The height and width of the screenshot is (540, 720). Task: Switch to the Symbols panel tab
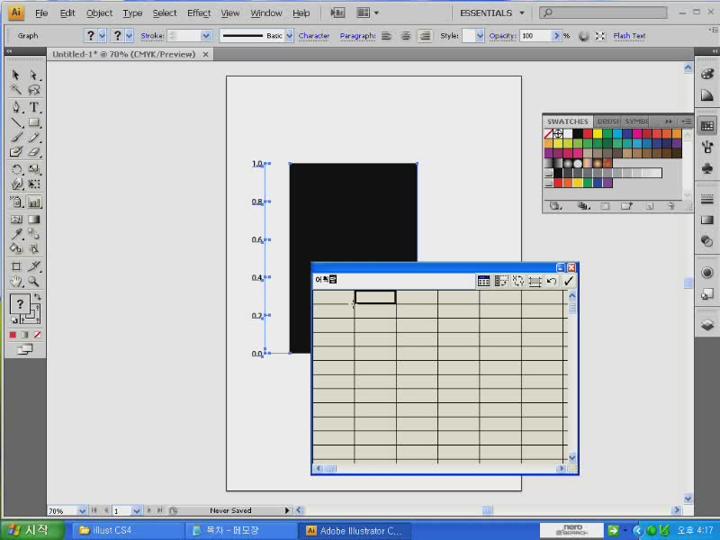636,121
